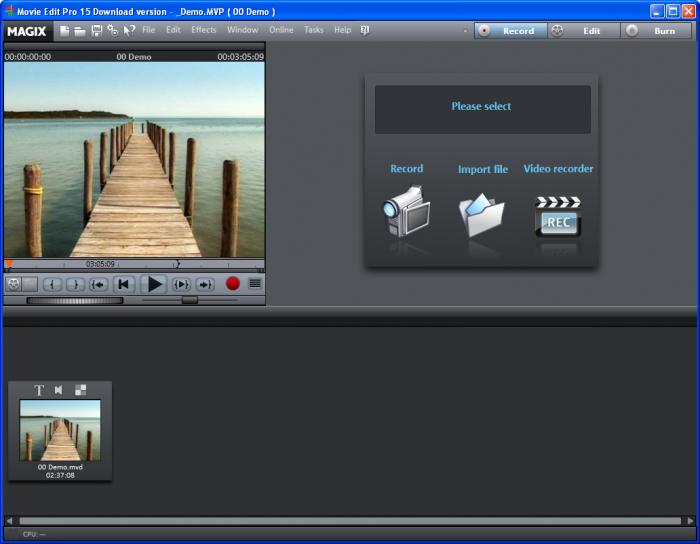The height and width of the screenshot is (544, 700).
Task: Switch to the Burn screen tab
Action: pyautogui.click(x=657, y=31)
